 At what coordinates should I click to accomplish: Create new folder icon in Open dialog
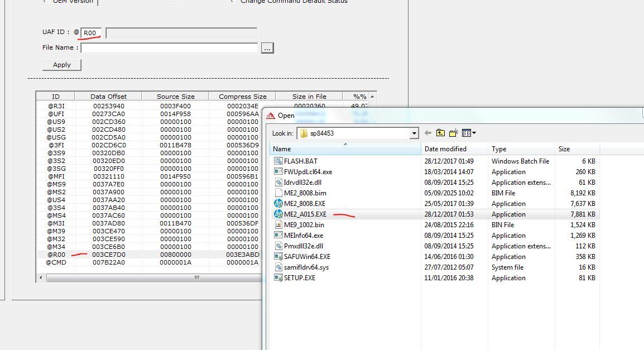click(454, 133)
